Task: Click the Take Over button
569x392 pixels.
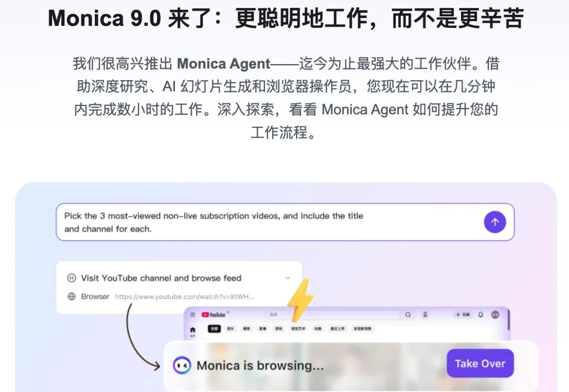Action: pos(480,363)
